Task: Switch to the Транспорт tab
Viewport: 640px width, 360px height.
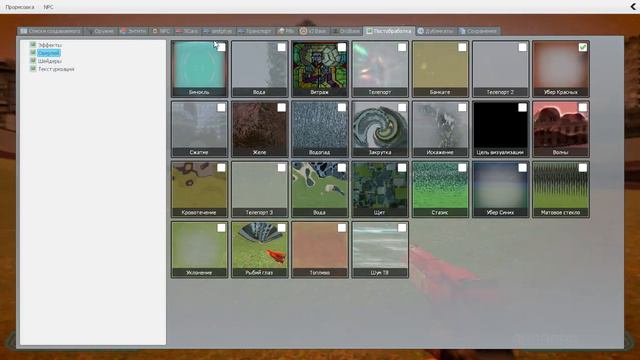Action: coord(255,31)
